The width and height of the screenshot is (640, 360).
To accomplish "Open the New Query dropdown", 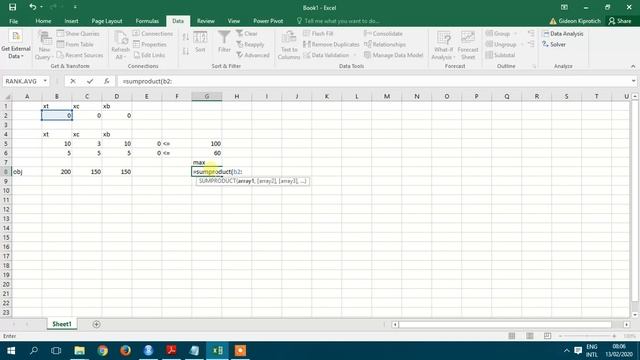I will [44, 45].
